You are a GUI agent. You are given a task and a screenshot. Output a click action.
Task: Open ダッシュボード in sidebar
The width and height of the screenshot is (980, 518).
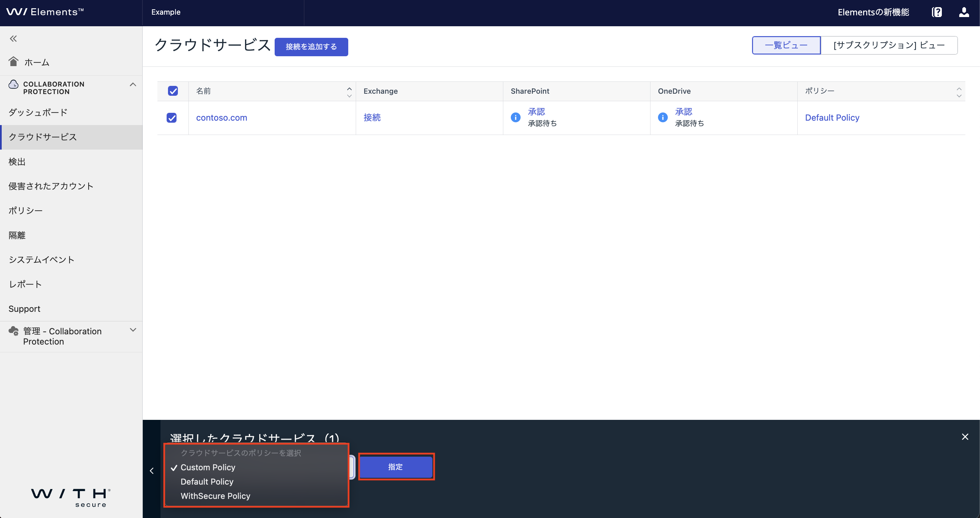[x=71, y=112]
